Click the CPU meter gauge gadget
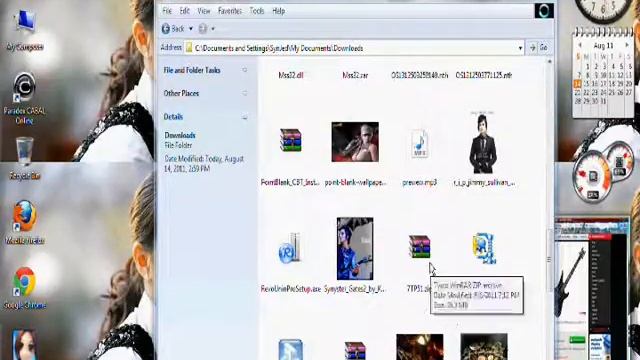The height and width of the screenshot is (360, 640). (593, 176)
